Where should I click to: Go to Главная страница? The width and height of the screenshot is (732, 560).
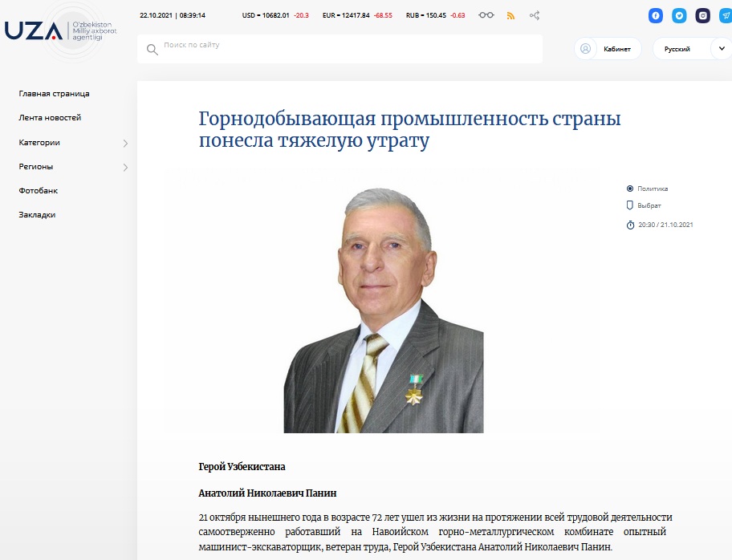[x=54, y=94]
